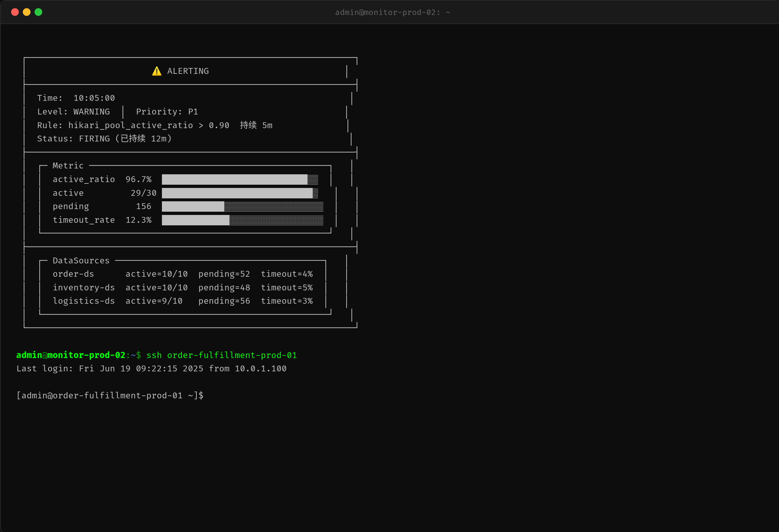Click the active 29/30 value
The height and width of the screenshot is (532, 779).
[x=143, y=193]
